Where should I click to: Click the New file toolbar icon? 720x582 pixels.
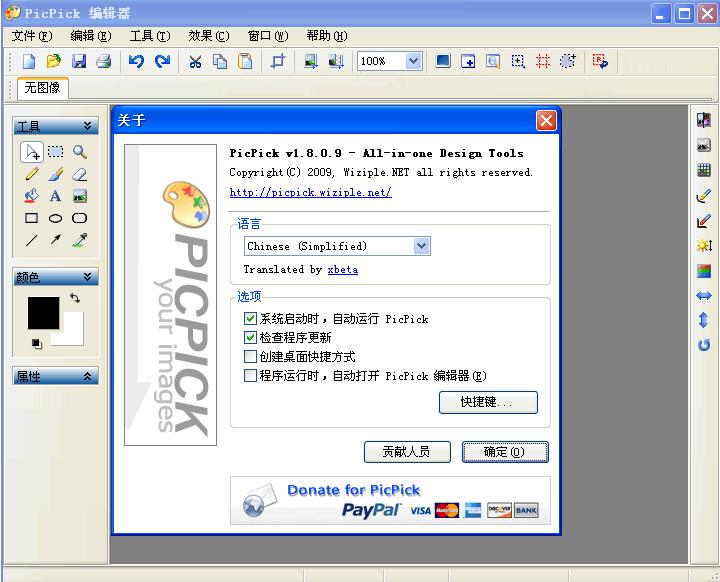point(29,61)
